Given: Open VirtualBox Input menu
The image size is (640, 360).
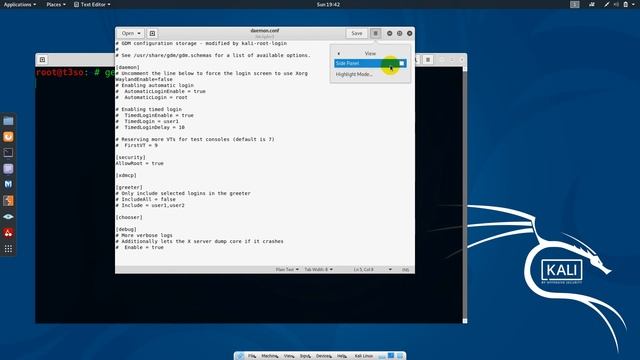Looking at the screenshot, I should (x=305, y=356).
